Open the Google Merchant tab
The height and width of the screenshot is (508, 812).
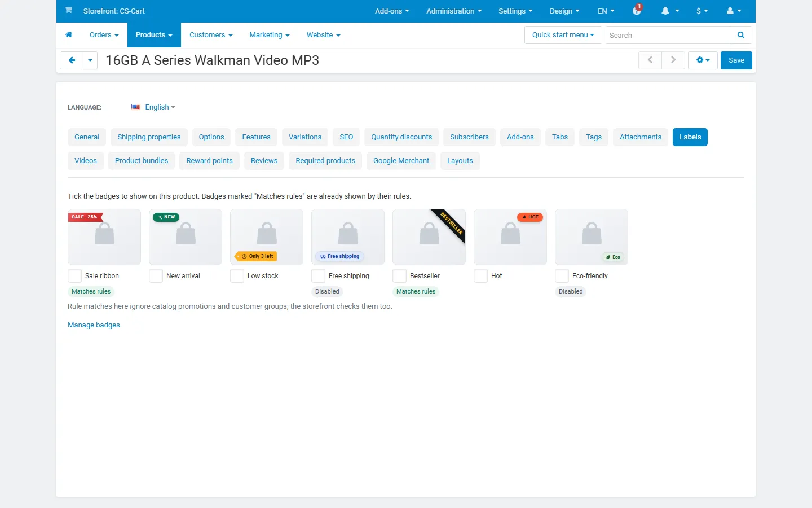pos(401,161)
